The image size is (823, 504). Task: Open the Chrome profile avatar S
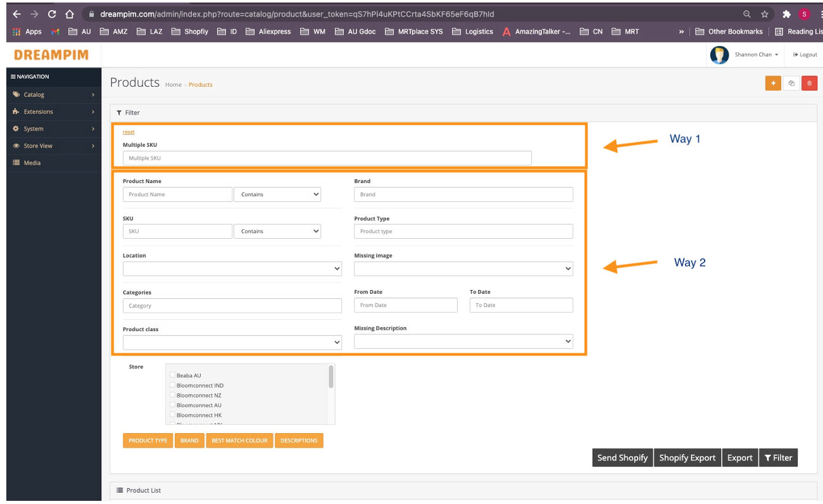tap(804, 14)
